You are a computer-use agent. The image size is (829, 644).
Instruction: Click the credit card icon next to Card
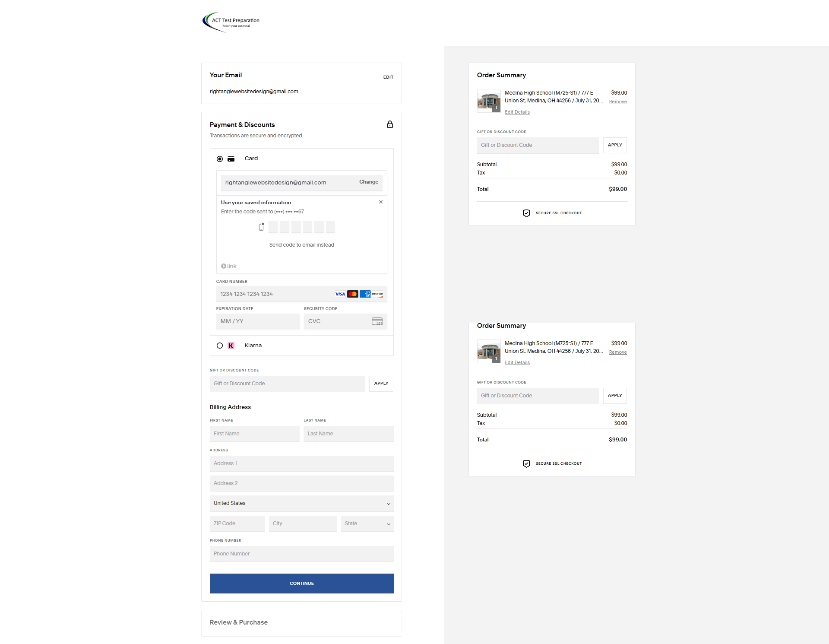(231, 159)
